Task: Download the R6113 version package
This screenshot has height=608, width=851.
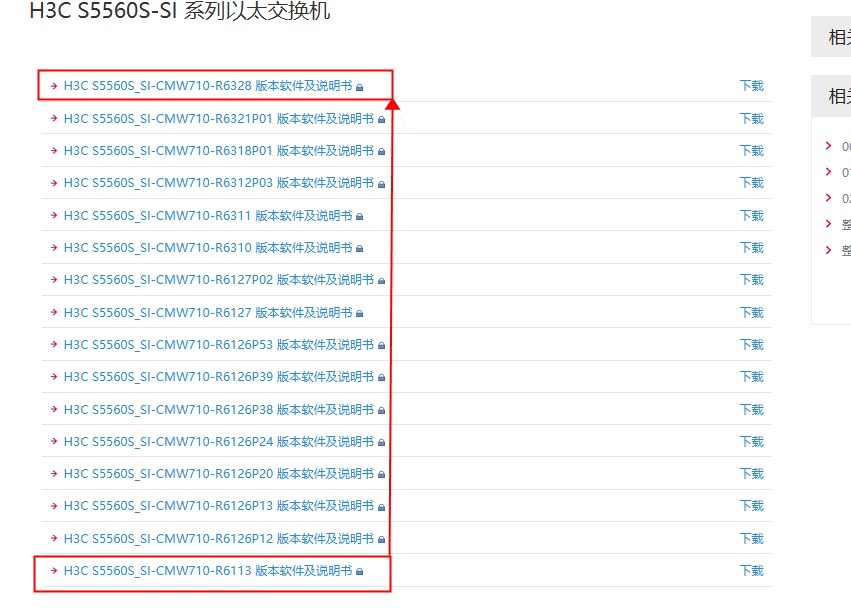Action: pyautogui.click(x=752, y=571)
